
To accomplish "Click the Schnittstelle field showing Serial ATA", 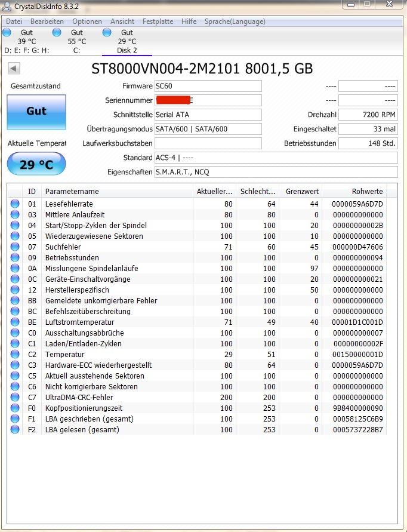I will [208, 115].
